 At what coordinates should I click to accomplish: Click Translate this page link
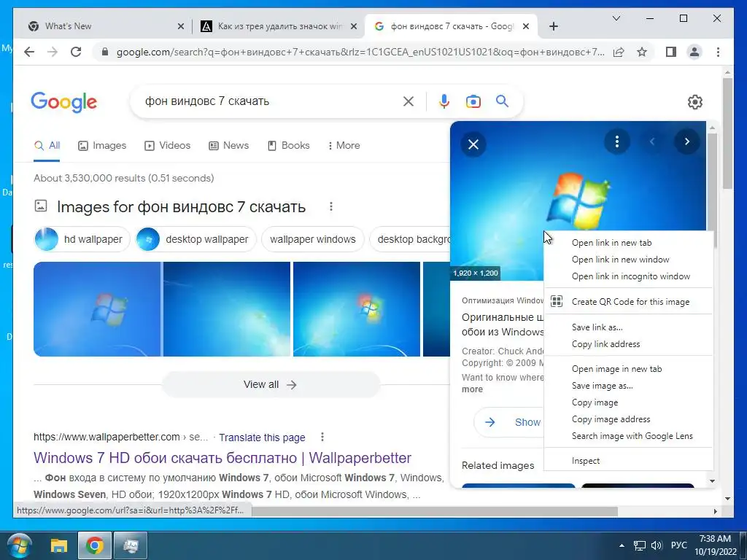coord(262,437)
